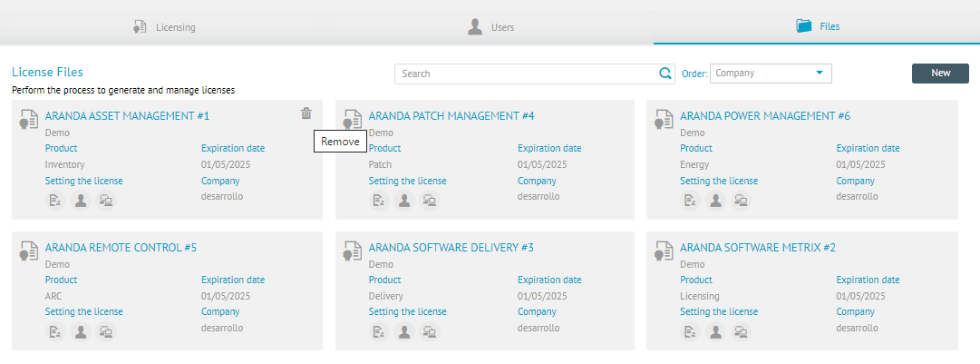Click Setting the license label in Software Metrix card
Image resolution: width=980 pixels, height=364 pixels.
(719, 311)
